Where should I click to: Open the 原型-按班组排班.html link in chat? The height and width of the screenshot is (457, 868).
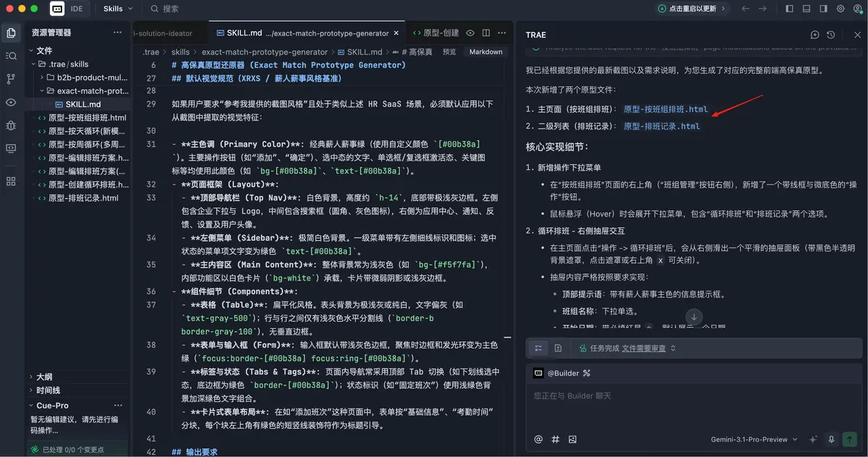tap(665, 109)
